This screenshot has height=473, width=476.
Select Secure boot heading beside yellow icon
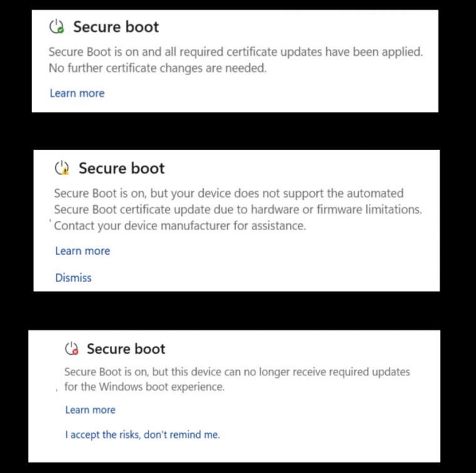tap(122, 168)
